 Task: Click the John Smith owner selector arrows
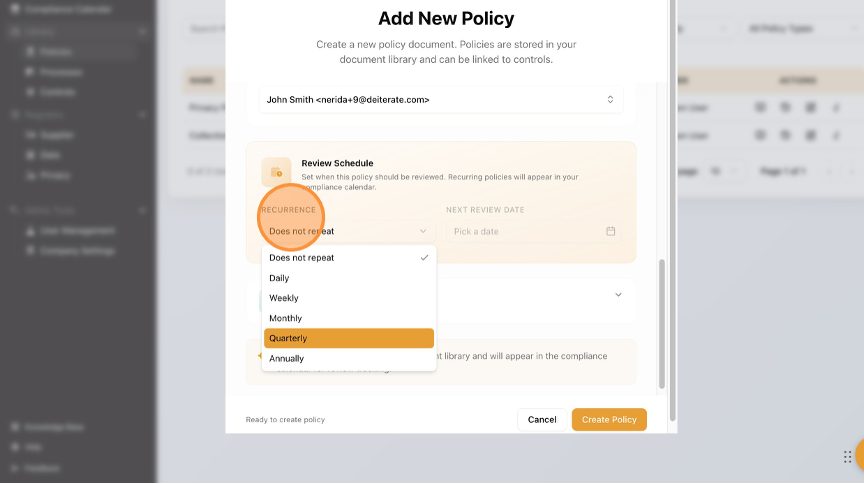point(610,100)
